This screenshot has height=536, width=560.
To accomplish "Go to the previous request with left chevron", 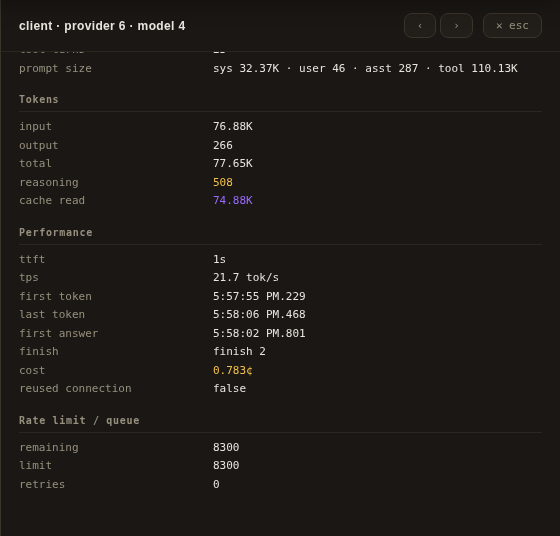I will (420, 26).
